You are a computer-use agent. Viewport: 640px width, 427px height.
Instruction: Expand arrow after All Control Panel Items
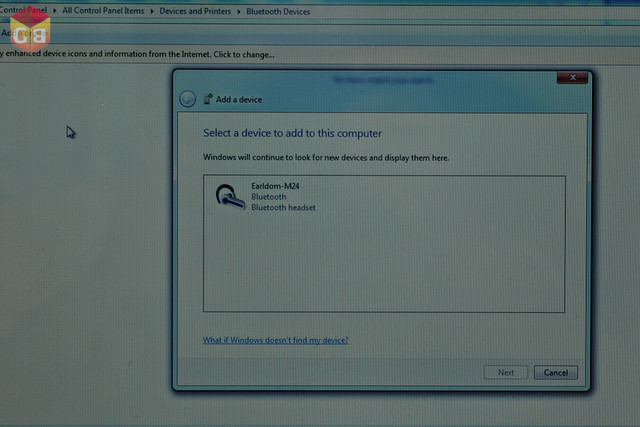pos(152,11)
